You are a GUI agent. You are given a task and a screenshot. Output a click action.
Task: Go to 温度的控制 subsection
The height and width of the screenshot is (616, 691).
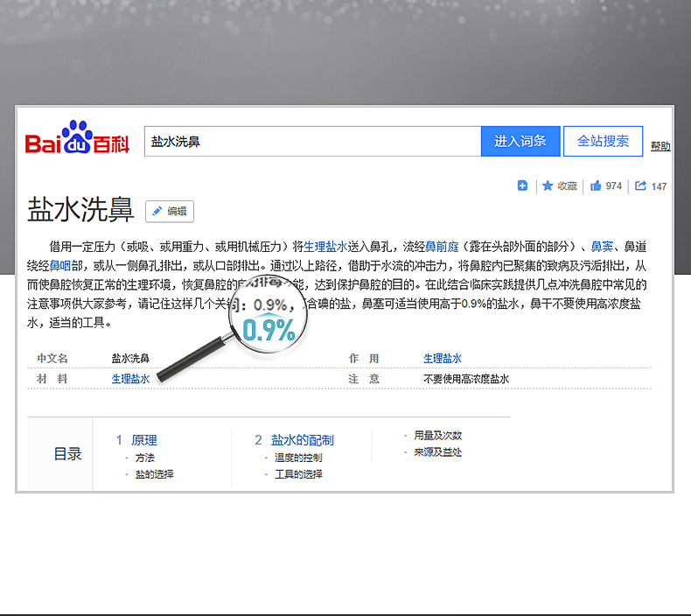coord(298,457)
